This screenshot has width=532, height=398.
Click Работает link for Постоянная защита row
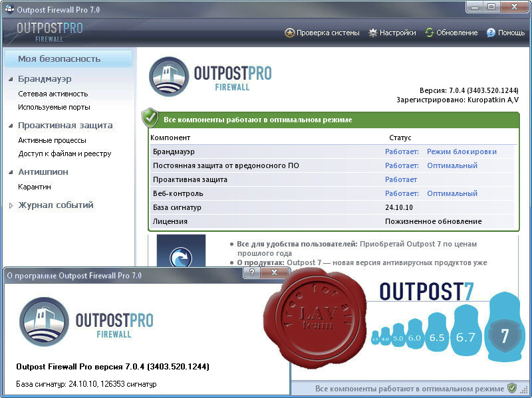[402, 165]
